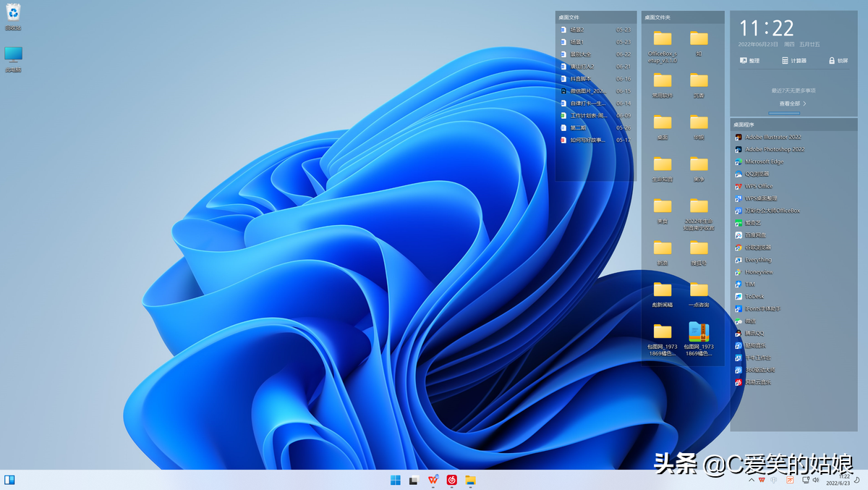Click the 桌面文件 panel header
Viewport: 868px width, 490px height.
(x=596, y=17)
